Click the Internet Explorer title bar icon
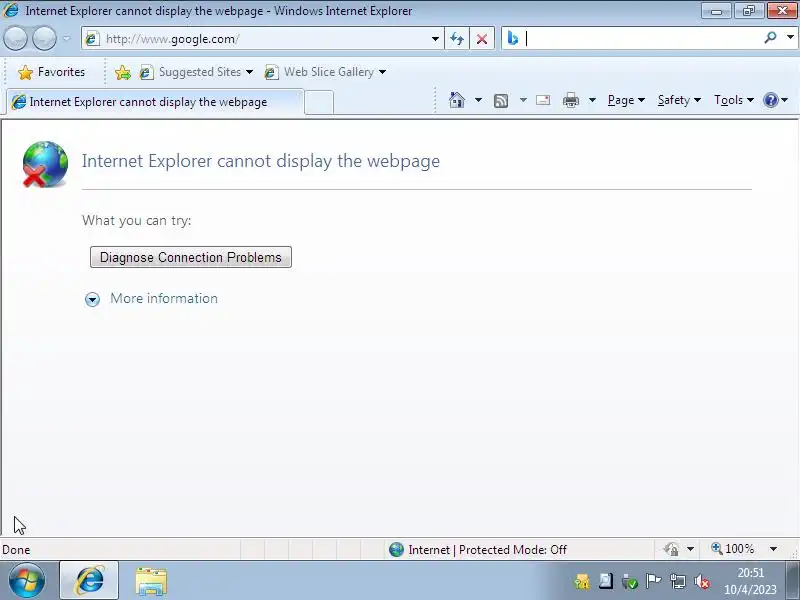The height and width of the screenshot is (600, 800). (x=10, y=10)
